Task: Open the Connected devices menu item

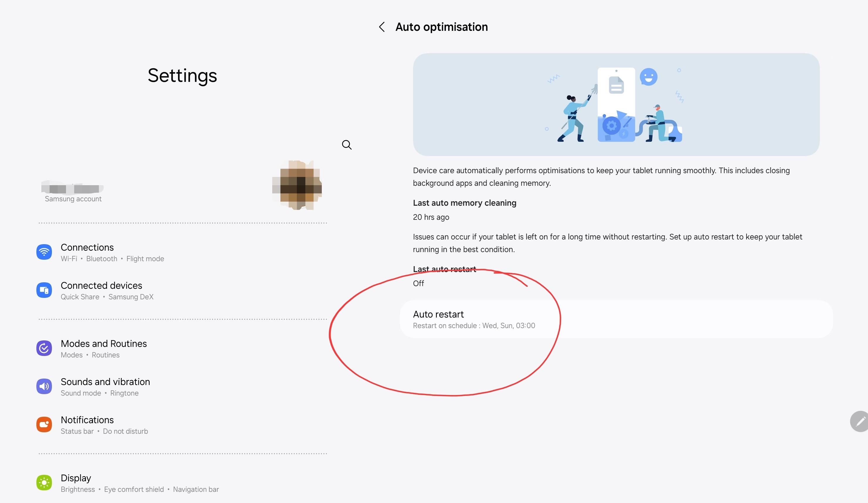Action: [x=101, y=286]
